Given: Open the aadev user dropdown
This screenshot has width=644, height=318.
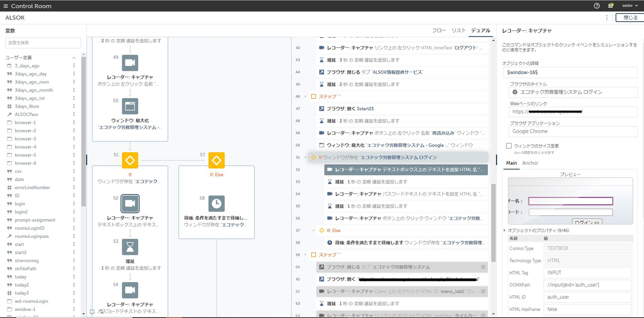Looking at the screenshot, I should pos(630,6).
